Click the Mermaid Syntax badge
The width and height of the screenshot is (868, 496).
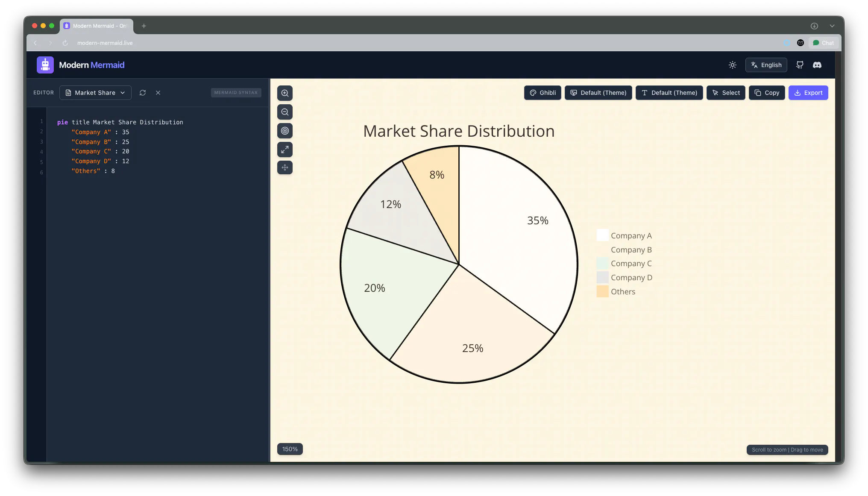(x=236, y=93)
